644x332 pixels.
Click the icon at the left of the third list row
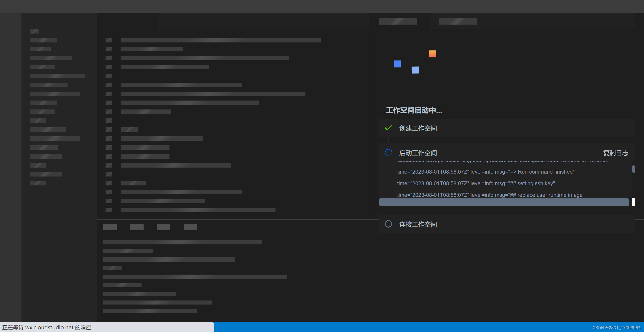coord(109,58)
